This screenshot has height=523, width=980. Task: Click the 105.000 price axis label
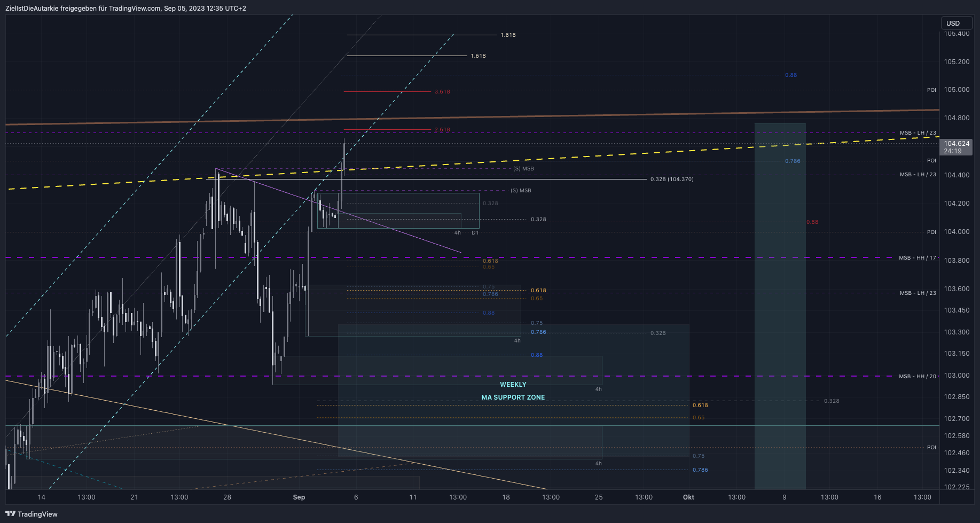coord(957,90)
